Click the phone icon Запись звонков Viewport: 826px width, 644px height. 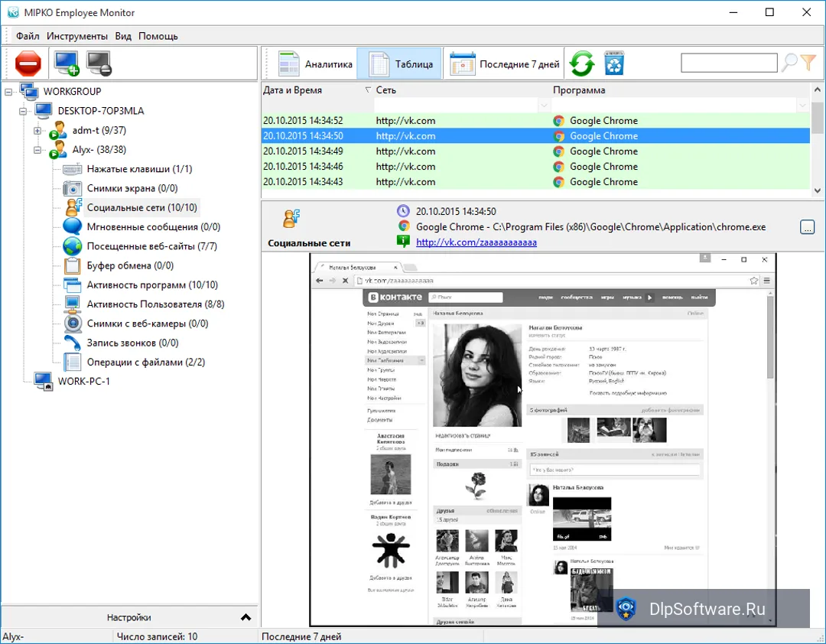(72, 343)
